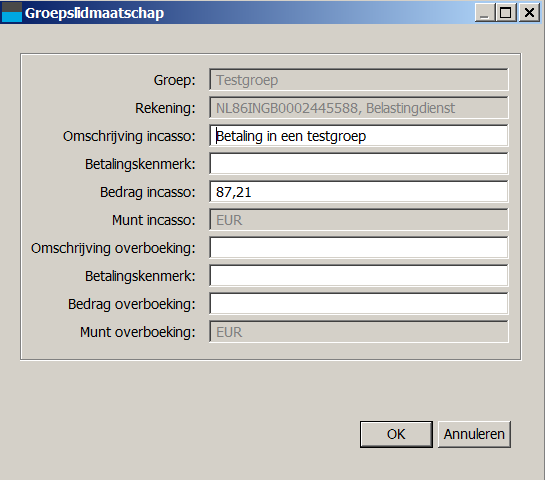Click the Munt incasso EUR field
The width and height of the screenshot is (545, 480).
(x=359, y=220)
